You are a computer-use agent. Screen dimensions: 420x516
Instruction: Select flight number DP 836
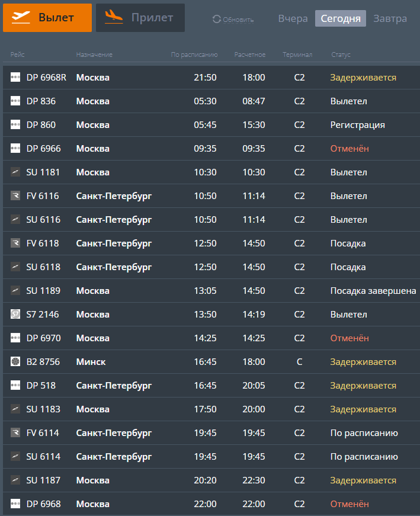click(x=41, y=101)
